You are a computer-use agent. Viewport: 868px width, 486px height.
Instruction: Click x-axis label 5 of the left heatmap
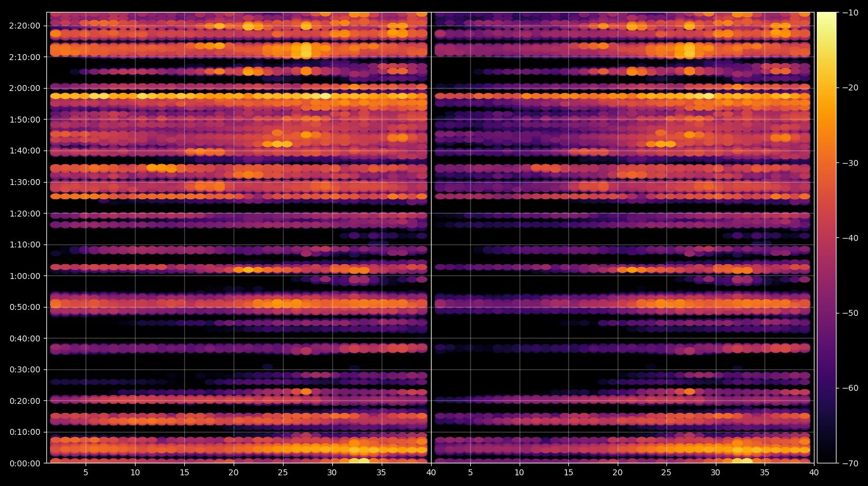[x=86, y=473]
